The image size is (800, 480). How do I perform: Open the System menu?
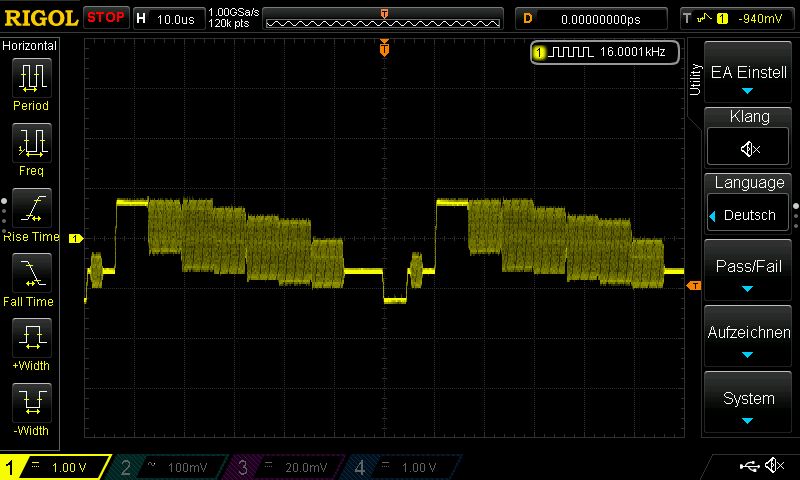click(749, 405)
